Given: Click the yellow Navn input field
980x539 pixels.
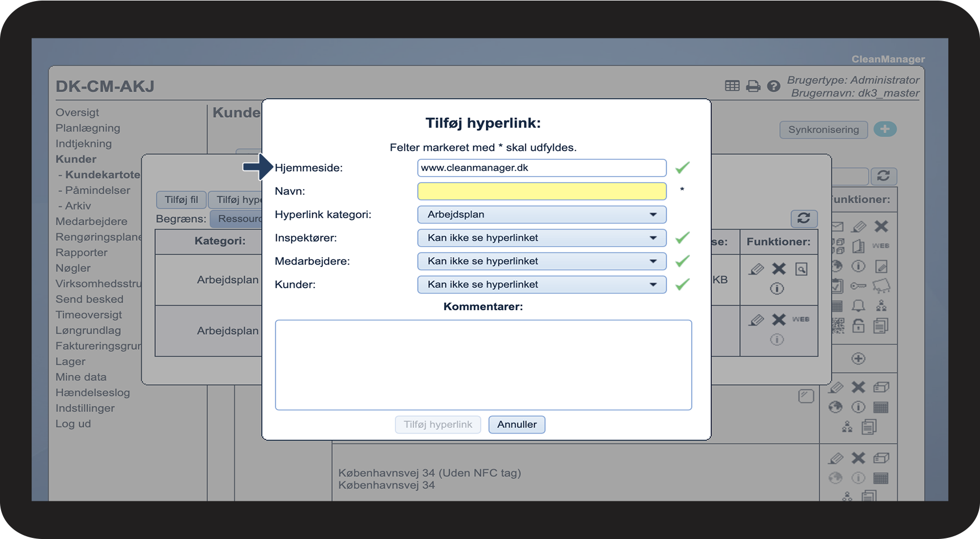Looking at the screenshot, I should click(541, 191).
